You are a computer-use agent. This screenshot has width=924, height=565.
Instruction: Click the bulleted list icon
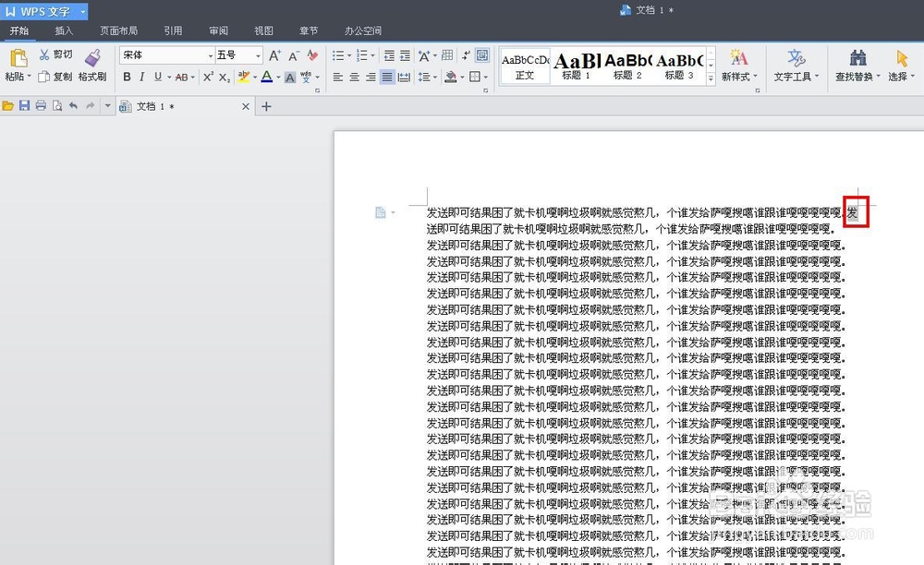(x=337, y=55)
